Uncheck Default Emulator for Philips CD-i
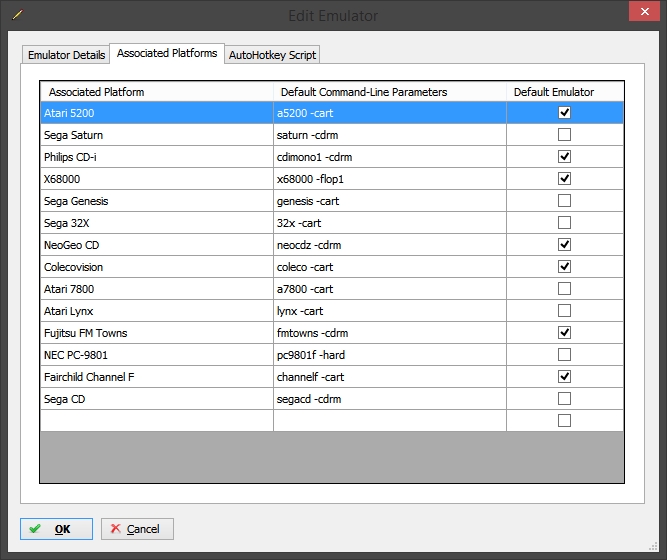This screenshot has height=560, width=667. (564, 157)
